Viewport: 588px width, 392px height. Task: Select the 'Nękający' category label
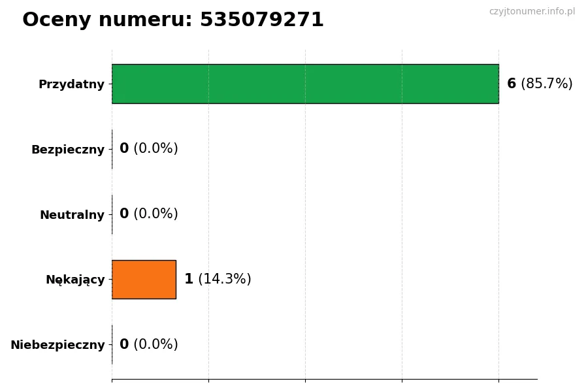pos(74,280)
